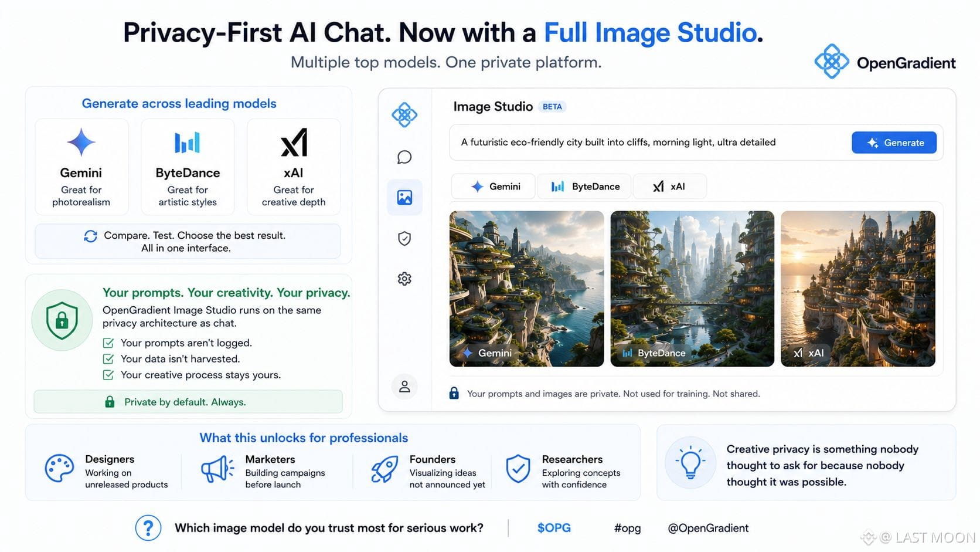Viewport: 980px width, 552px height.
Task: Switch to the xAI tab in Image Studio
Action: tap(669, 187)
